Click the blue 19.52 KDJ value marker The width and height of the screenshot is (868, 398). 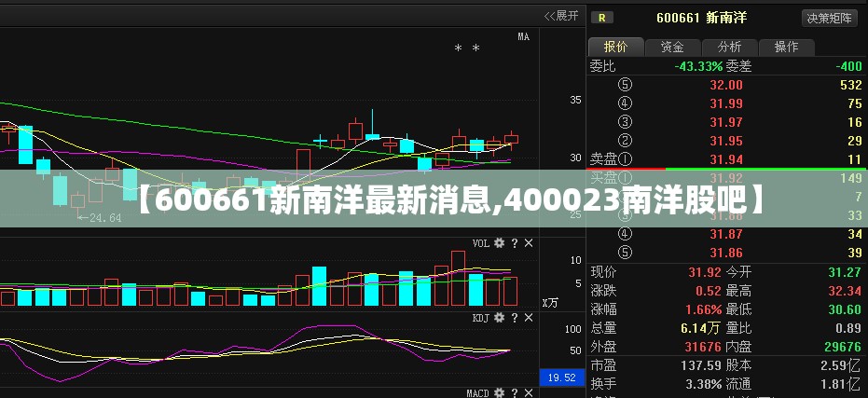tap(562, 378)
